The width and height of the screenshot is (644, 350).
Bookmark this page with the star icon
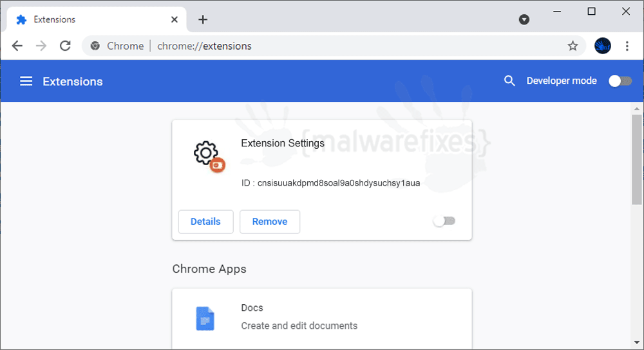[x=573, y=46]
